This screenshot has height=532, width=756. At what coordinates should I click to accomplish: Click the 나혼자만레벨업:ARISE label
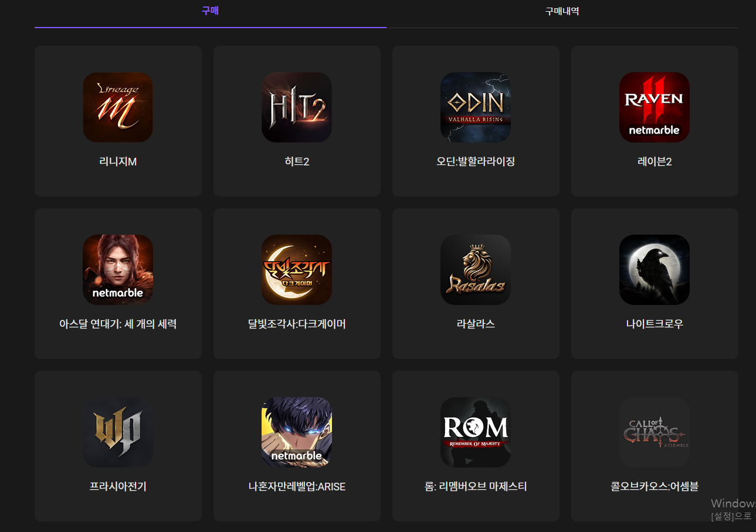click(x=297, y=487)
